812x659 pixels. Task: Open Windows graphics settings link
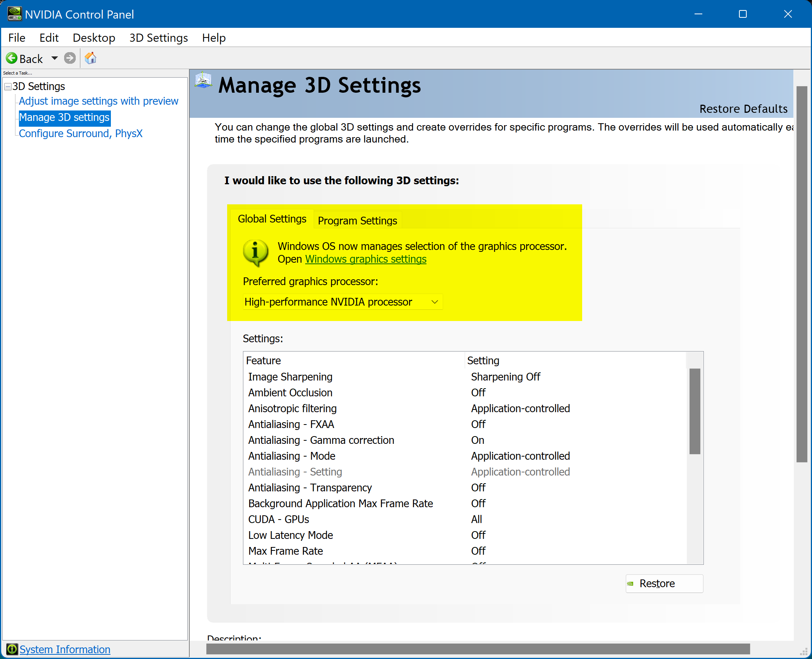pos(366,260)
